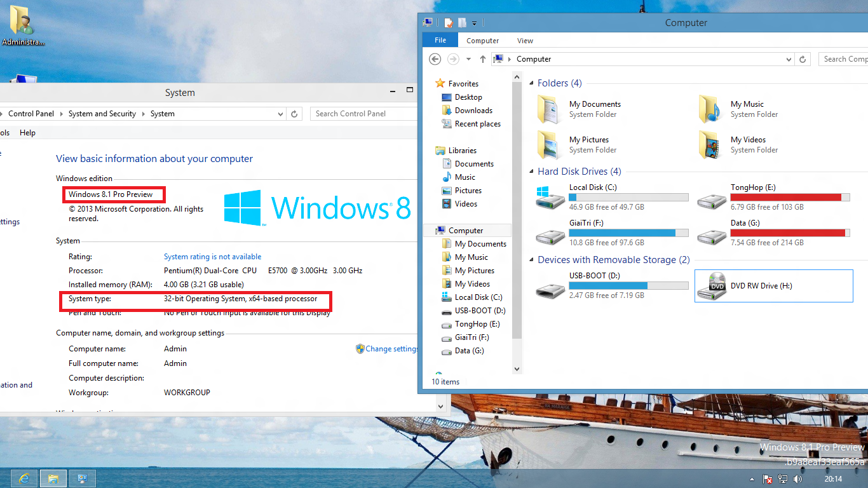Image resolution: width=868 pixels, height=488 pixels.
Task: Select GiaiTri (F:) drive icon in main pane
Action: [550, 236]
